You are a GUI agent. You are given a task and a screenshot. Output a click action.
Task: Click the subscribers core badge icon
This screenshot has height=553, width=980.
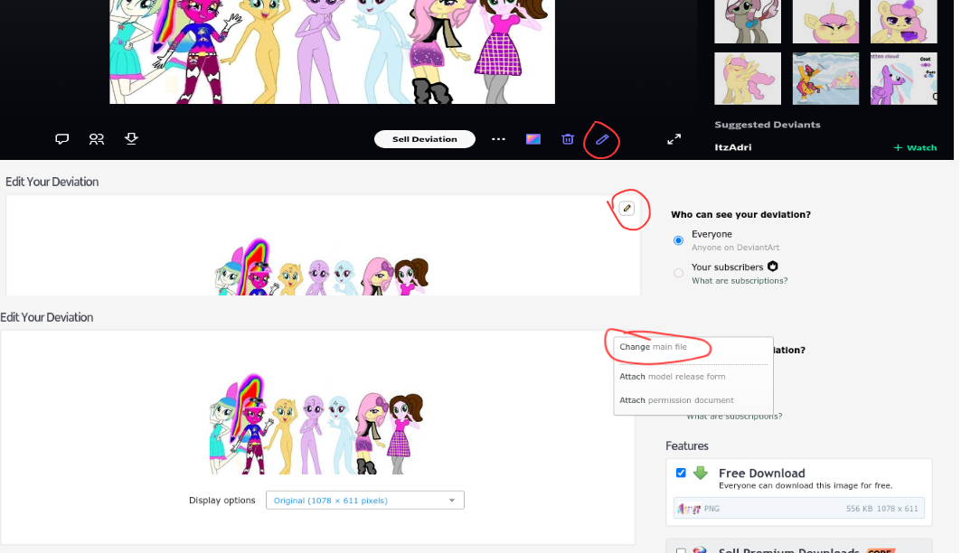tap(772, 267)
